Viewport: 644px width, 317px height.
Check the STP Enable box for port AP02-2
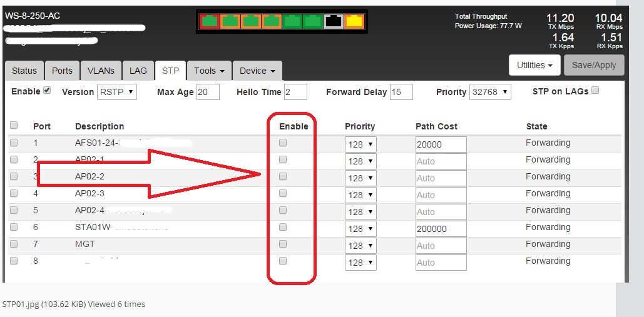tap(283, 176)
